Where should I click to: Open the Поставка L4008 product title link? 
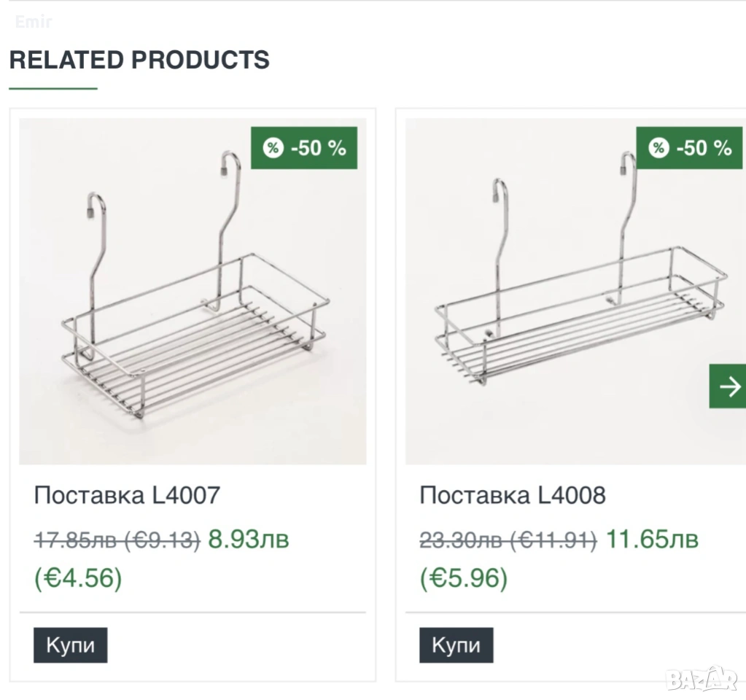(512, 496)
